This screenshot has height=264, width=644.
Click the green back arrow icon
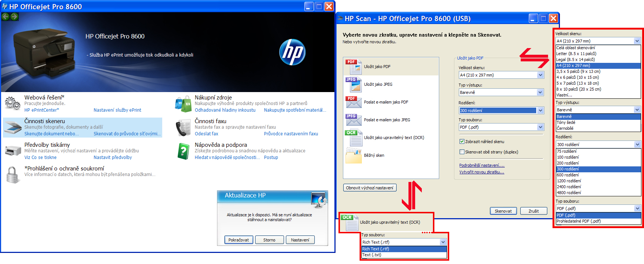click(6, 17)
